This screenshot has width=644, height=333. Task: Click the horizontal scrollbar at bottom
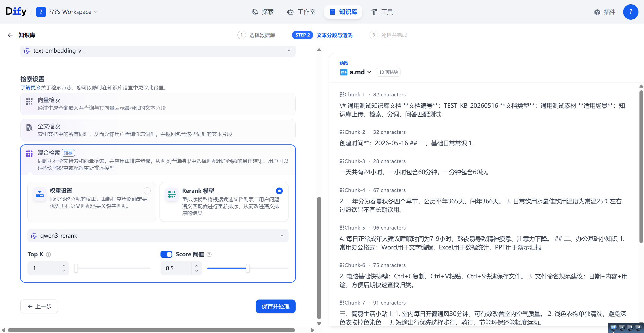[151, 330]
